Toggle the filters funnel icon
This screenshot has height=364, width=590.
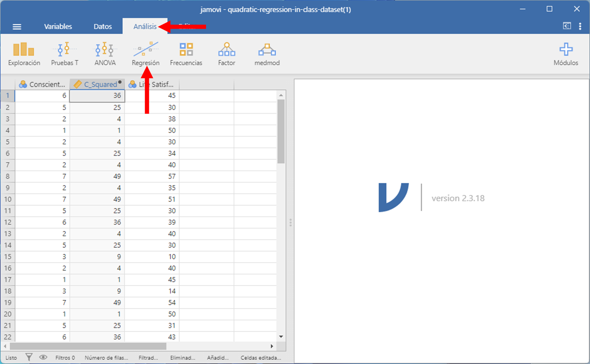(29, 357)
